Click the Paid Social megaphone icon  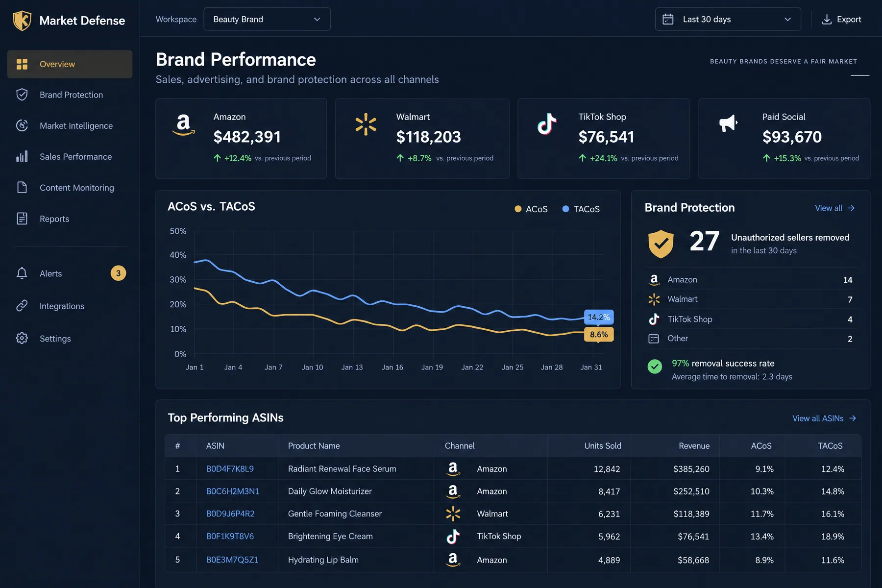pos(728,123)
